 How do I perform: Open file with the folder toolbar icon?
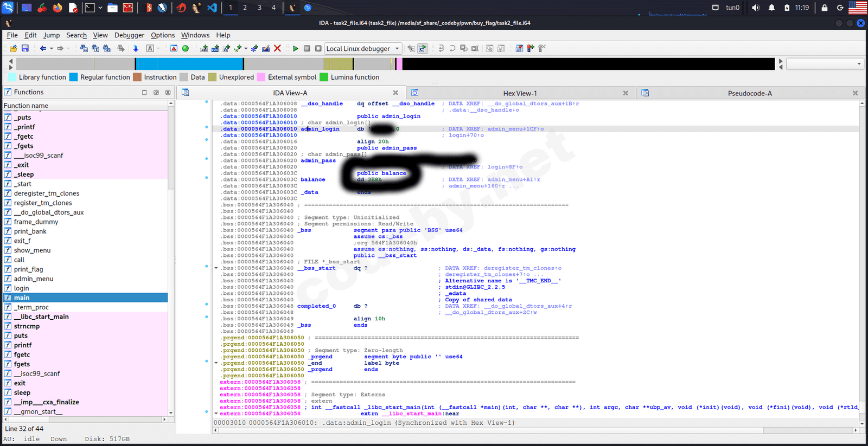click(x=13, y=49)
